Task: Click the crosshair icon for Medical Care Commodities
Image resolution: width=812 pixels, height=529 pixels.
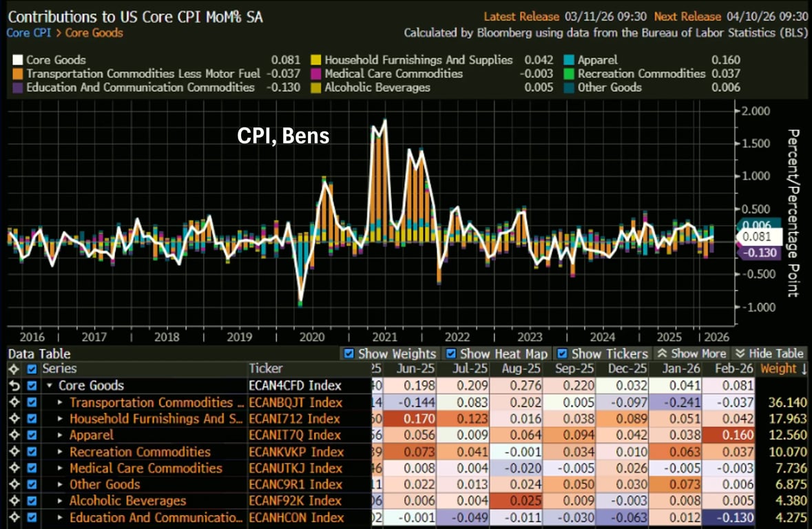Action: click(x=12, y=468)
